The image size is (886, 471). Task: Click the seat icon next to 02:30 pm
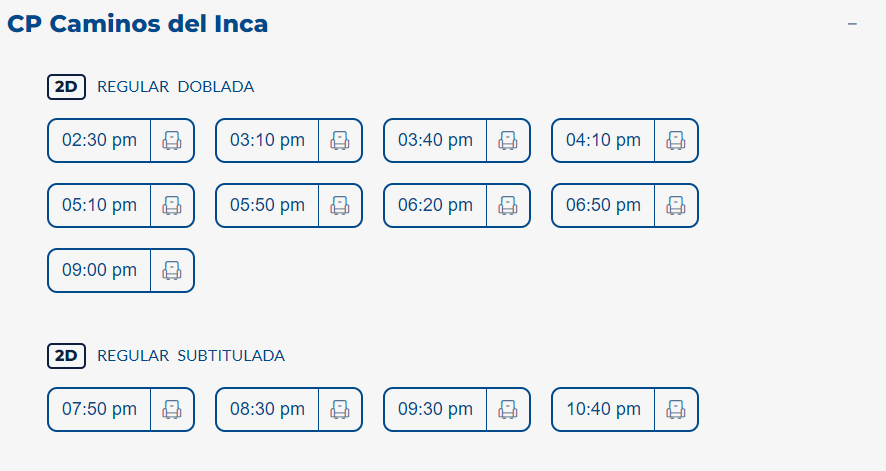click(172, 141)
